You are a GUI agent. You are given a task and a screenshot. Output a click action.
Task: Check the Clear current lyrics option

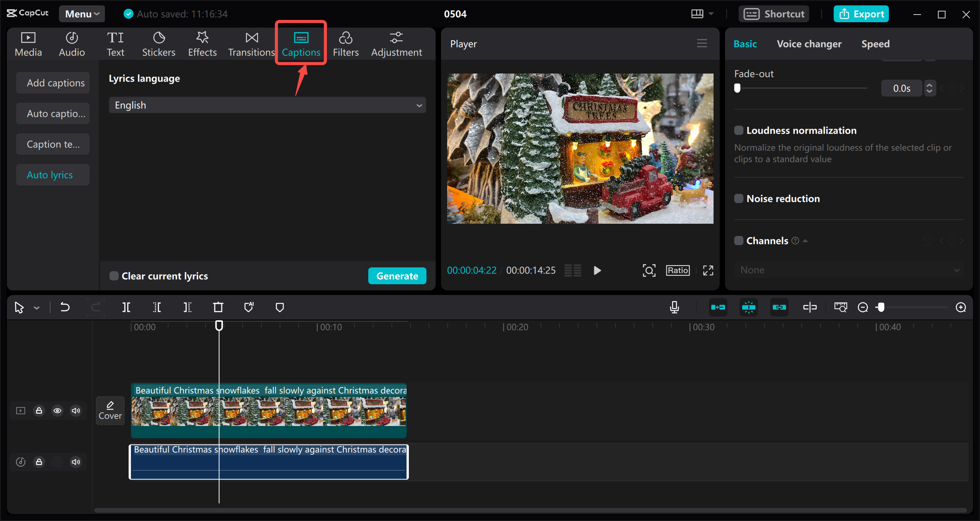point(113,275)
